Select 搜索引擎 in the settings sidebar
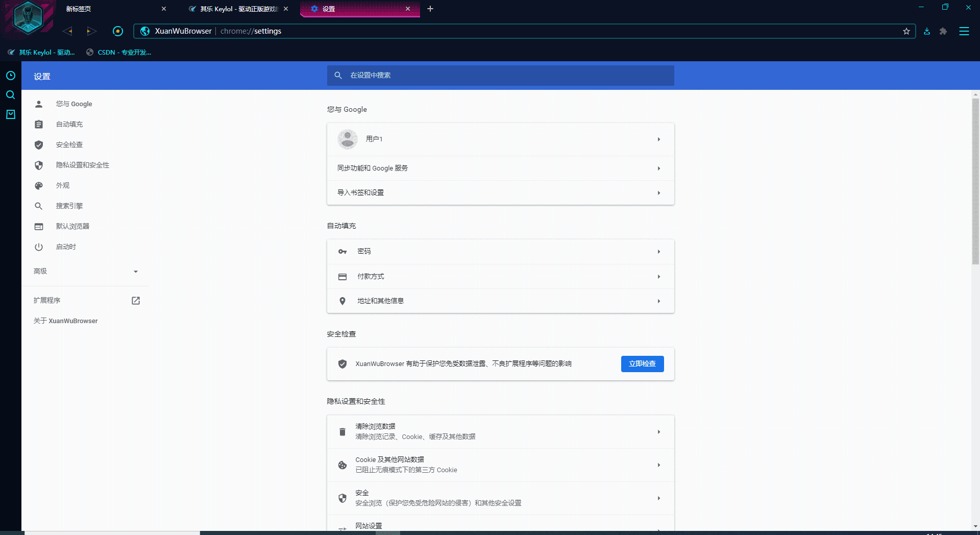The height and width of the screenshot is (535, 980). click(70, 206)
